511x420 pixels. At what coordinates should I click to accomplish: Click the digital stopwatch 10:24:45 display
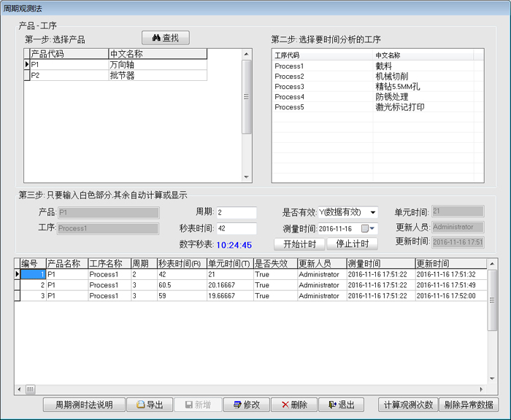pyautogui.click(x=234, y=245)
